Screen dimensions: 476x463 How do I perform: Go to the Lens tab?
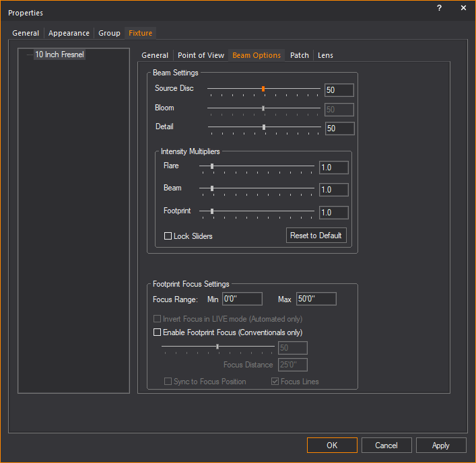pyautogui.click(x=325, y=55)
